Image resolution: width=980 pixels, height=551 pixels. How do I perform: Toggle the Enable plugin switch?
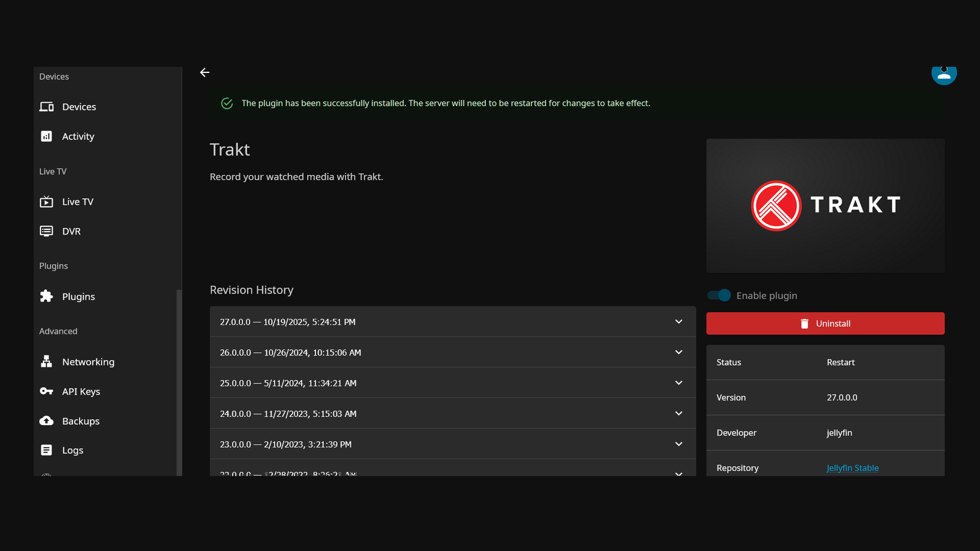(719, 295)
